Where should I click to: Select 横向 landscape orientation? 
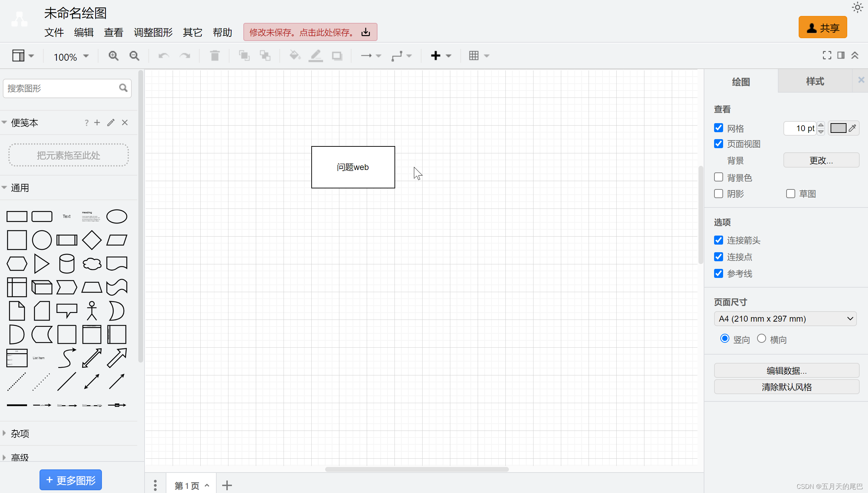point(762,339)
